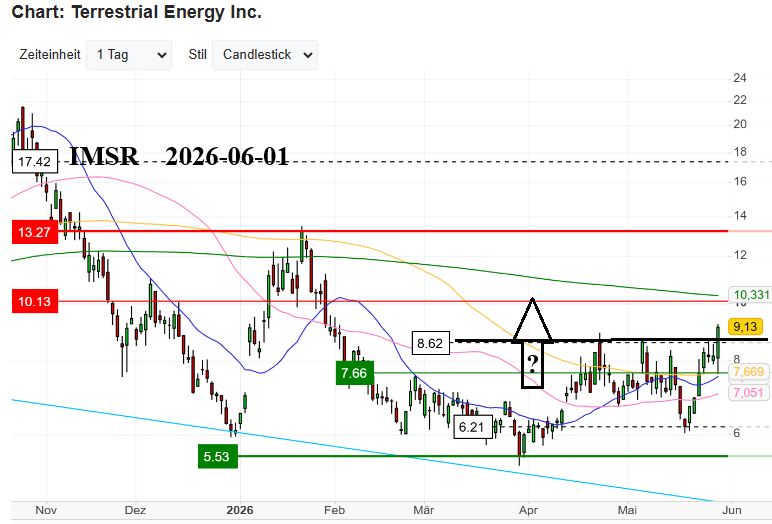Click the 'Mai' label on time axis
Screen dimensions: 772x524
click(x=627, y=510)
